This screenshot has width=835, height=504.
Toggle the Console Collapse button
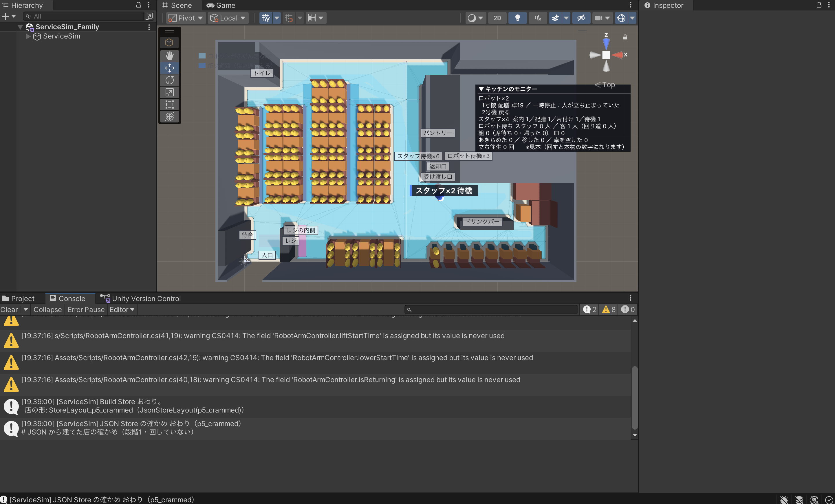coord(47,309)
